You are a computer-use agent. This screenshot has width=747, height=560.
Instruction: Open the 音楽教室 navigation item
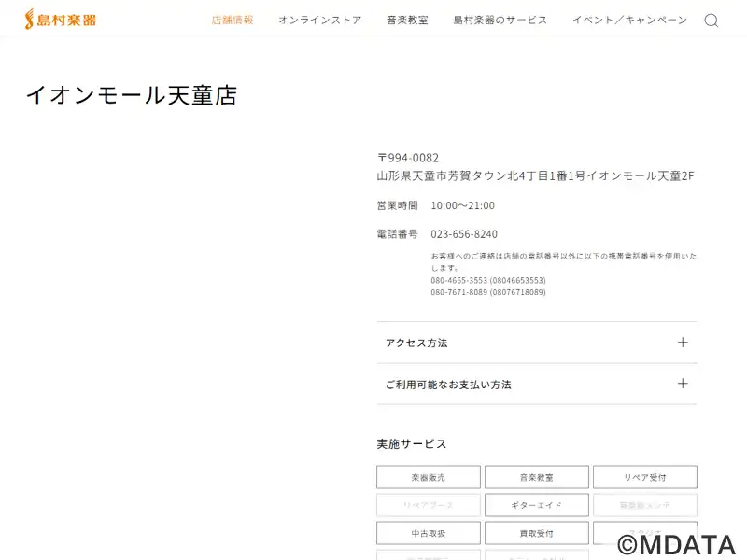(407, 20)
